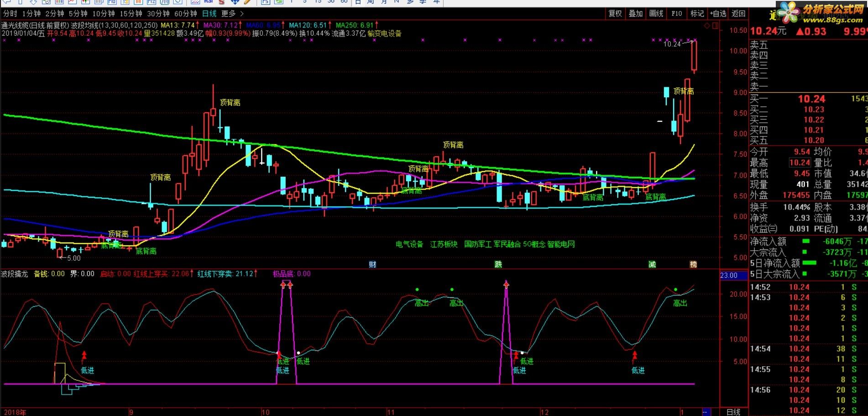Open the 江苏板块 sector link
The height and width of the screenshot is (416, 868).
coord(444,244)
